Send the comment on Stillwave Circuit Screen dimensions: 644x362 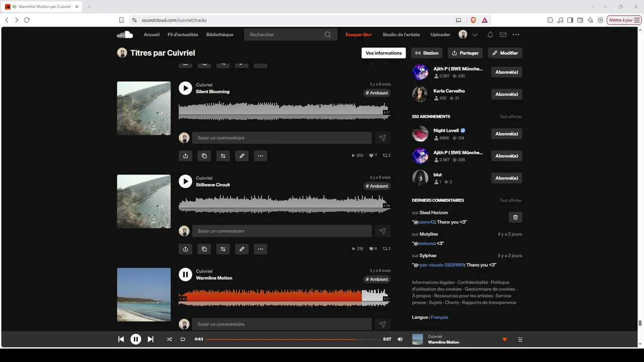pos(382,231)
